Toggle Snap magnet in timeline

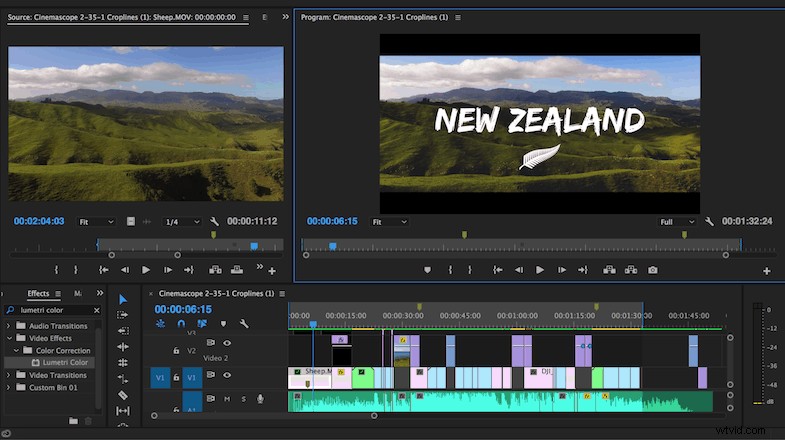point(181,324)
